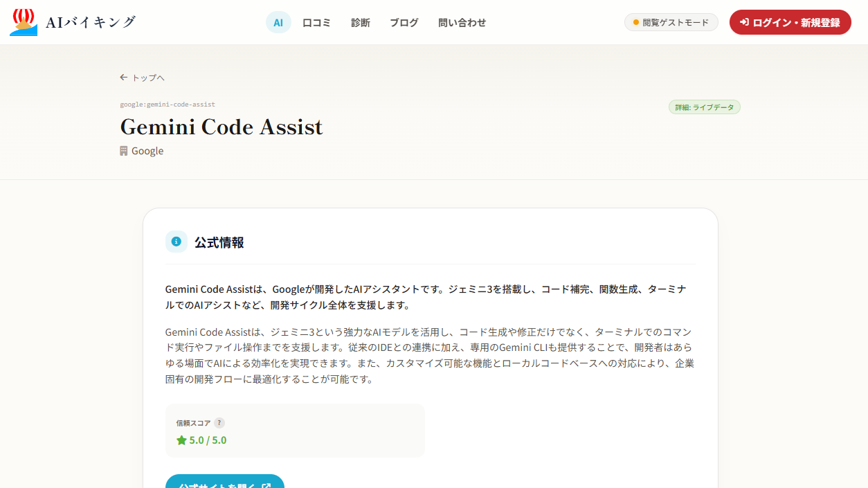
Task: Open the AI navigation tab
Action: (x=278, y=22)
